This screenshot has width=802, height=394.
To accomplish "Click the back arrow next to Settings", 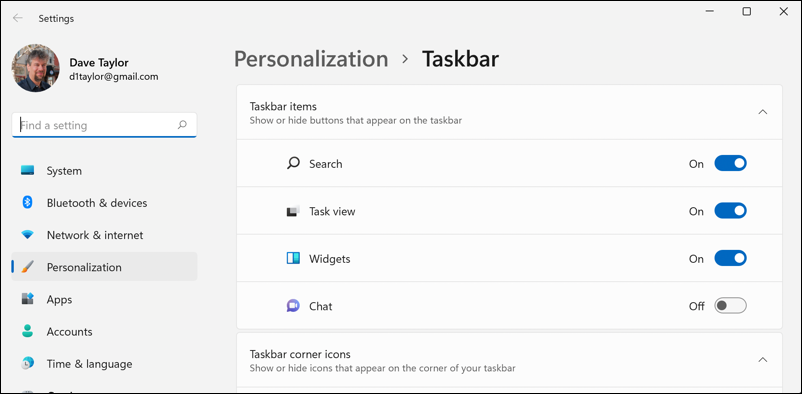I will pos(18,18).
